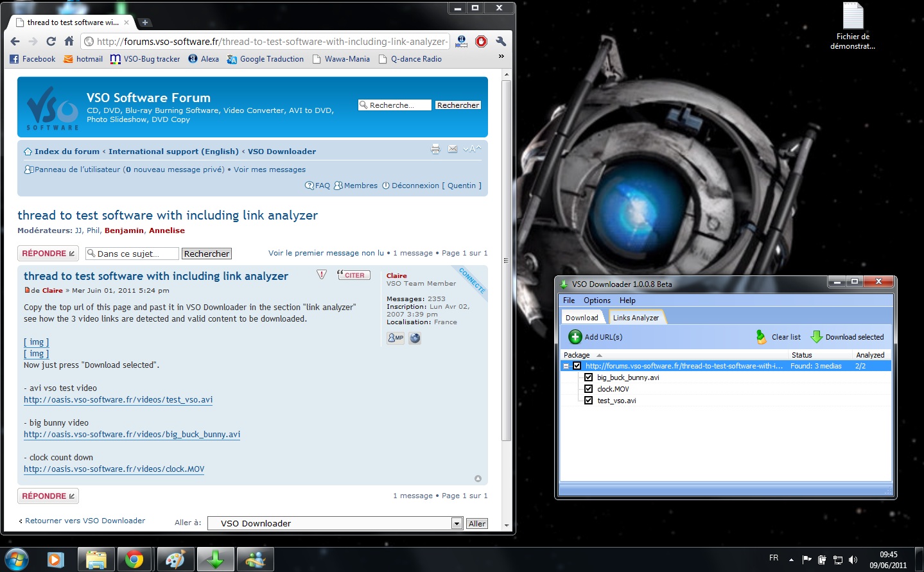Open the FAQ link

click(317, 186)
